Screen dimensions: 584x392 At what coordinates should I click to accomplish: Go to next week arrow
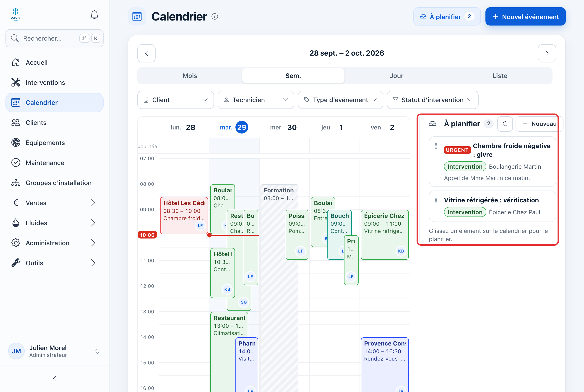(x=547, y=53)
